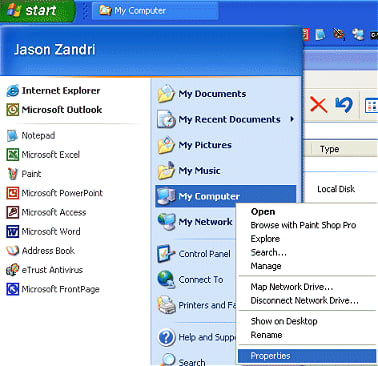Click the green start button
The height and width of the screenshot is (366, 378).
[37, 11]
